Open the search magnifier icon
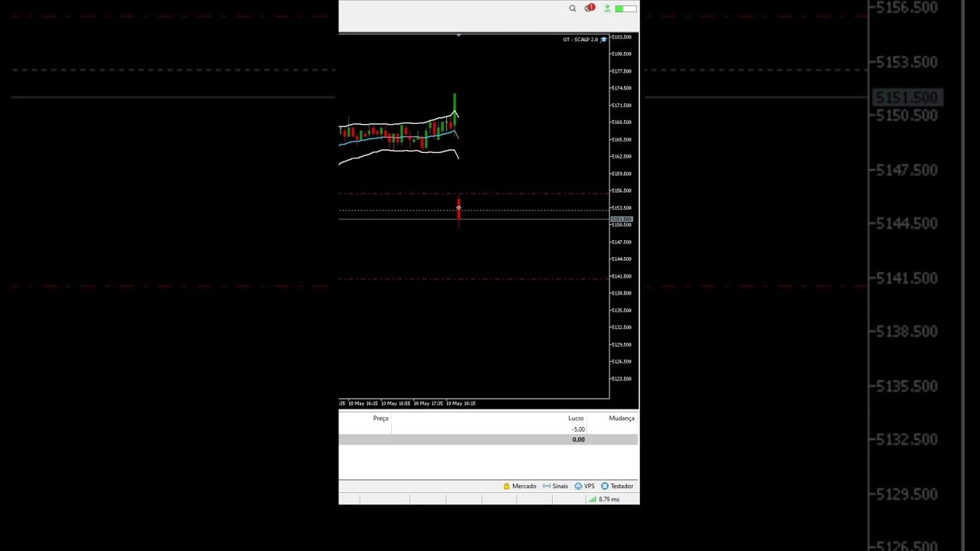980x551 pixels. 572,8
